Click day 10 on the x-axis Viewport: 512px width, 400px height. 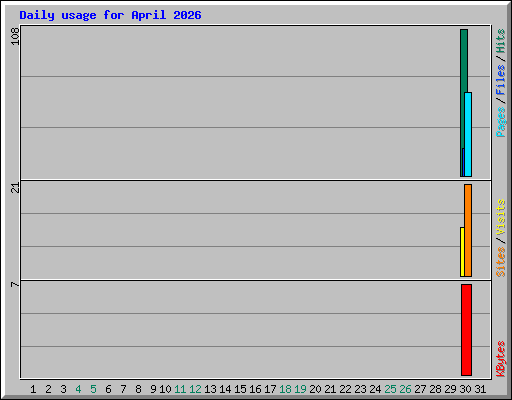[165, 389]
